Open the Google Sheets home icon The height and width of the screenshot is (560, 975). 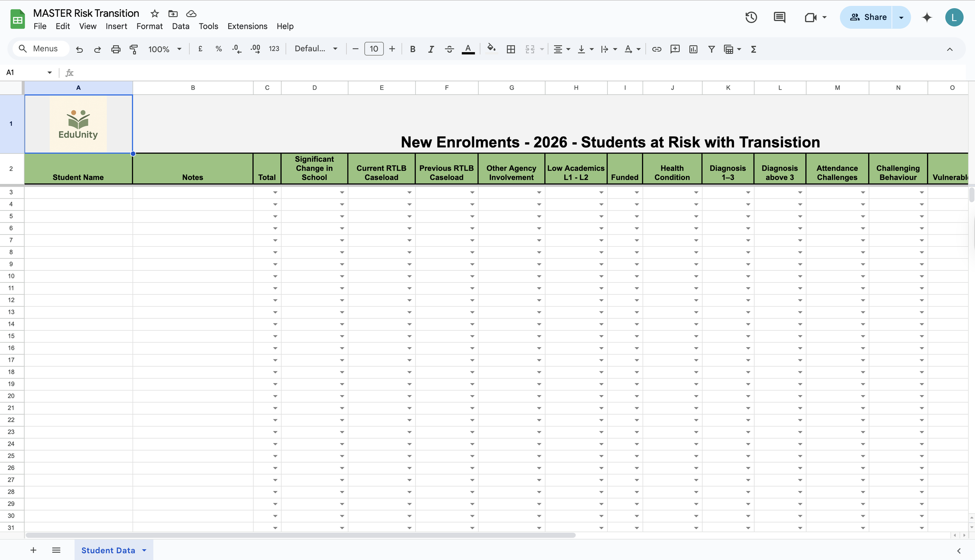pos(18,19)
